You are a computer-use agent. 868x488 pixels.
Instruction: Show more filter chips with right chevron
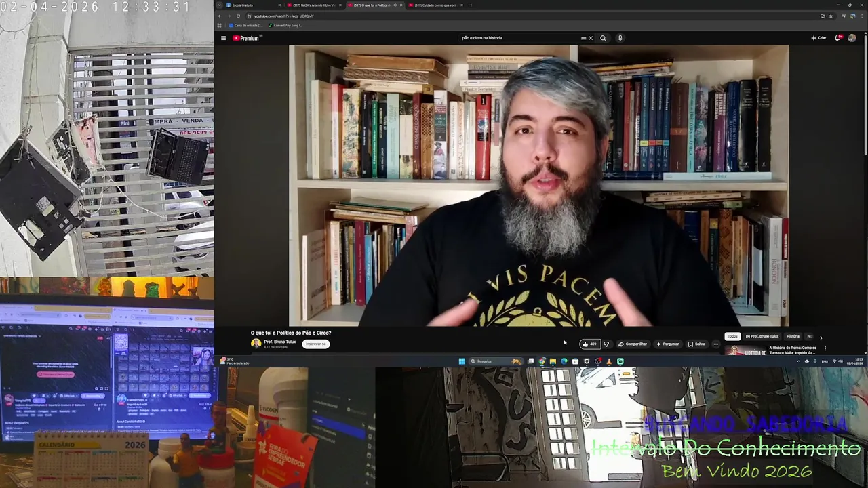(x=821, y=337)
